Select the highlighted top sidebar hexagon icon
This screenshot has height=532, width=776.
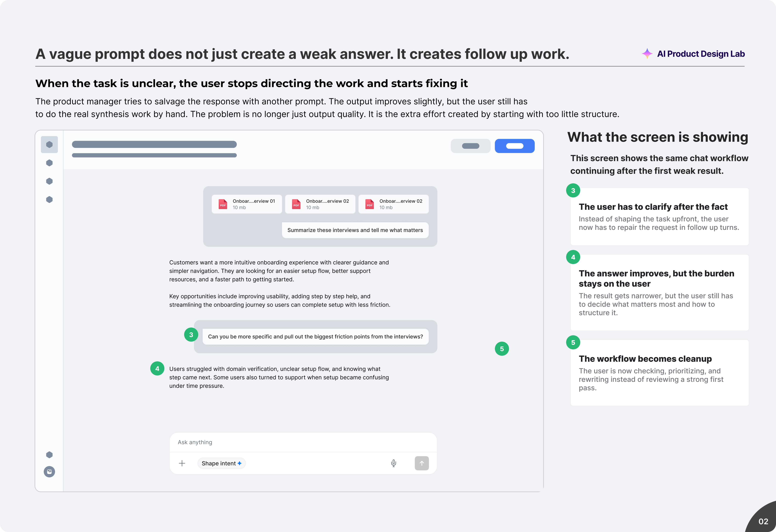pyautogui.click(x=49, y=145)
